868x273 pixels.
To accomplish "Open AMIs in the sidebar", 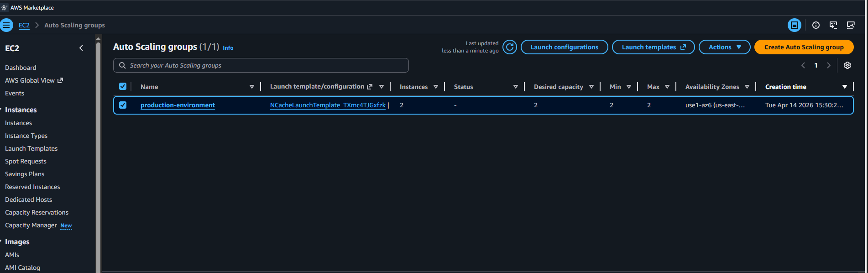I will click(12, 255).
